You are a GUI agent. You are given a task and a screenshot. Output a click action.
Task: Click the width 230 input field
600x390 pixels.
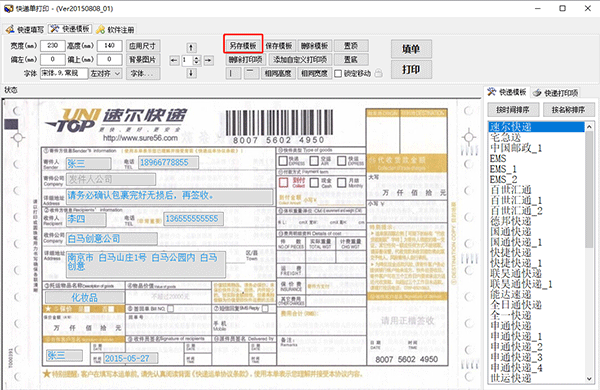(53, 46)
